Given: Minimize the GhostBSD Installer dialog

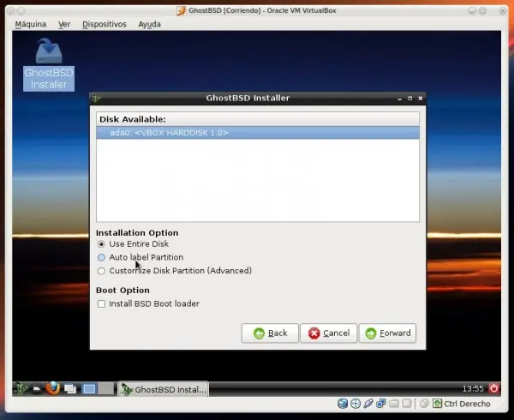Looking at the screenshot, I should point(399,99).
